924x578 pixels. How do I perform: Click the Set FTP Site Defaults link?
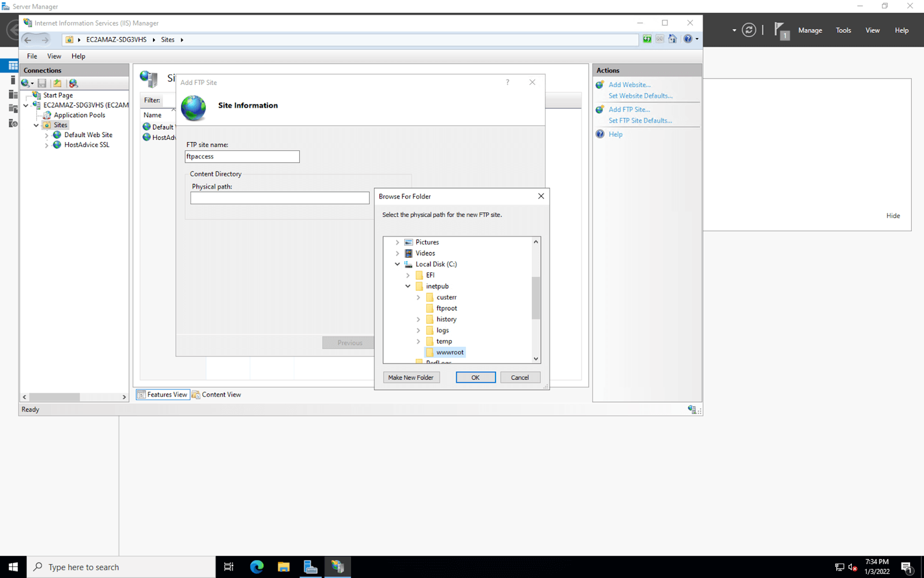(x=640, y=121)
